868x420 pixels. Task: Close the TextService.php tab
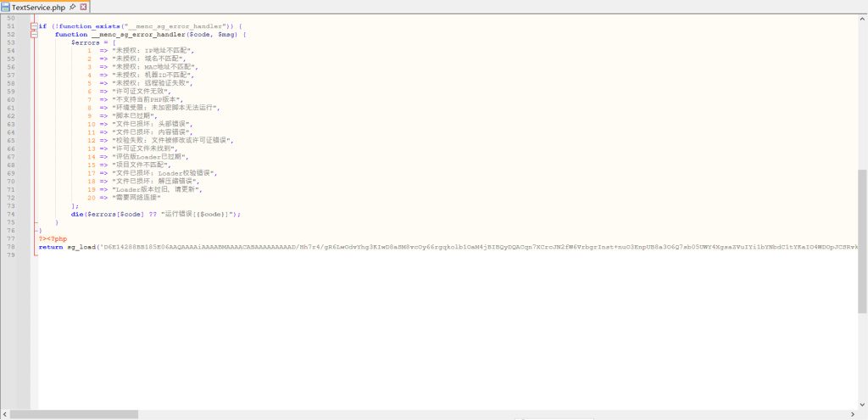coord(83,7)
